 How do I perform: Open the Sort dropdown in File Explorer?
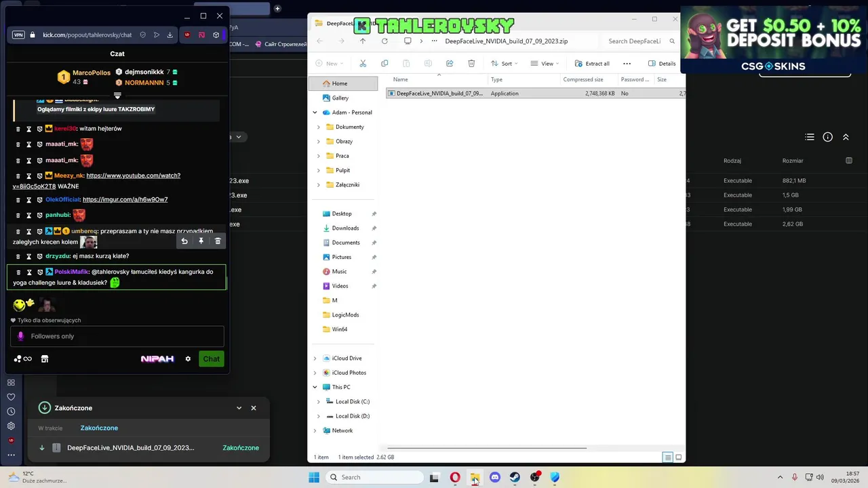[504, 63]
